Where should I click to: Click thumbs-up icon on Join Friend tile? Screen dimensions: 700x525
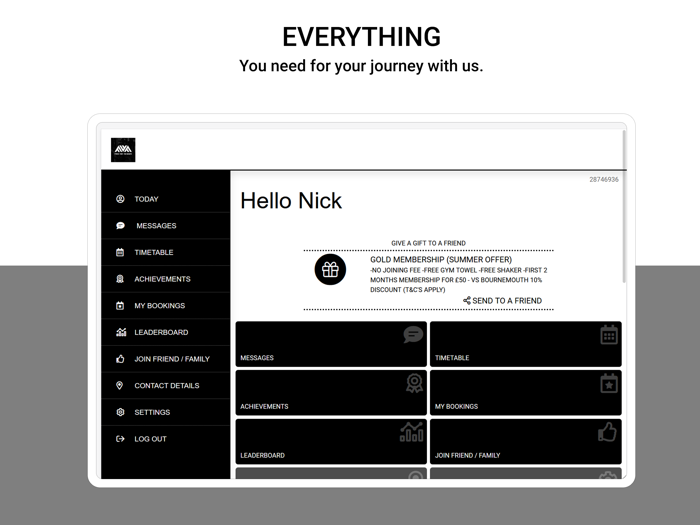pos(608,432)
